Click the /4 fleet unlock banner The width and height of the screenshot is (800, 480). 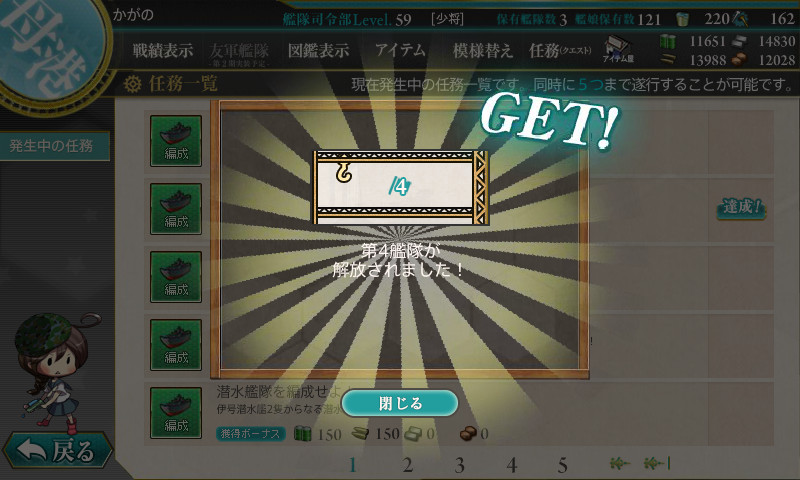click(401, 187)
